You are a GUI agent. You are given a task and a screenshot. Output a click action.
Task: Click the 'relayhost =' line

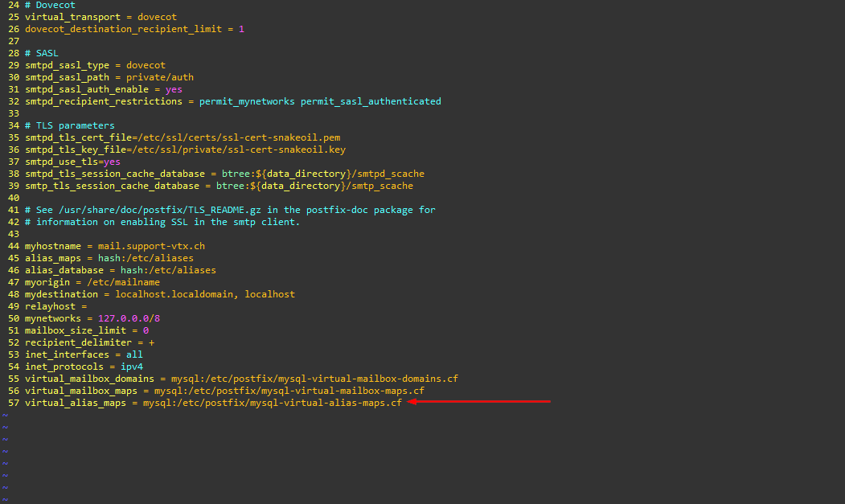55,306
